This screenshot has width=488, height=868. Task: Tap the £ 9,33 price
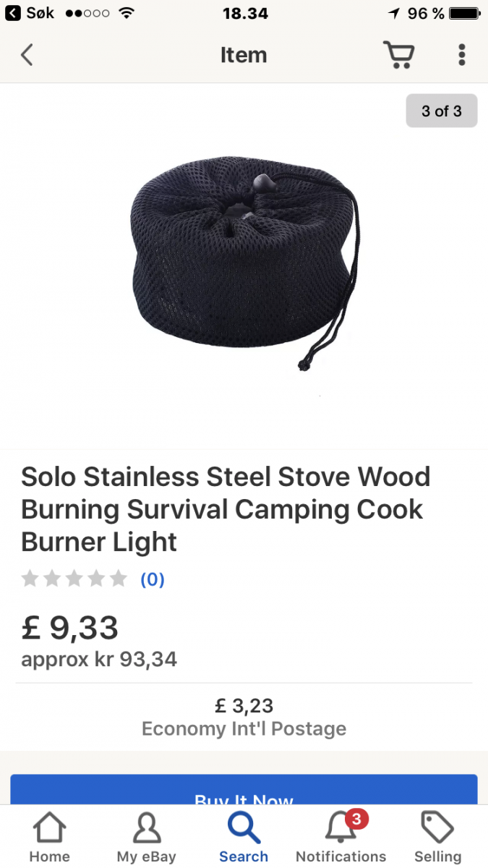(x=70, y=627)
